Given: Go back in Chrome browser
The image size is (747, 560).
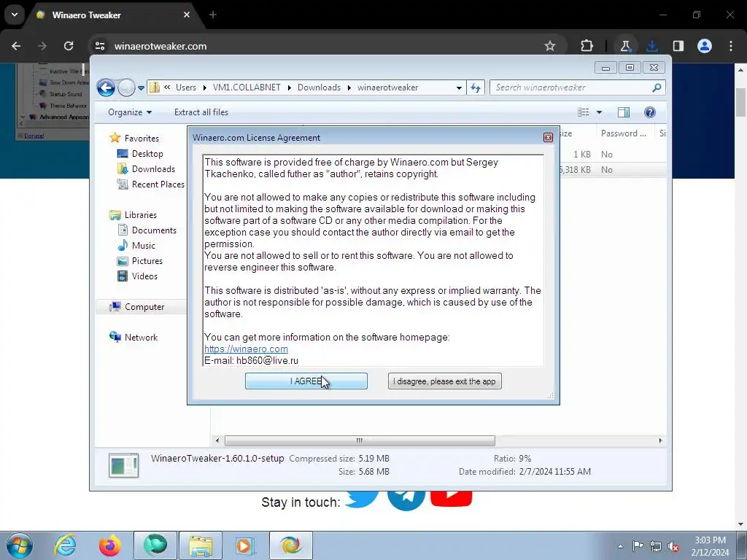Looking at the screenshot, I should [x=16, y=46].
